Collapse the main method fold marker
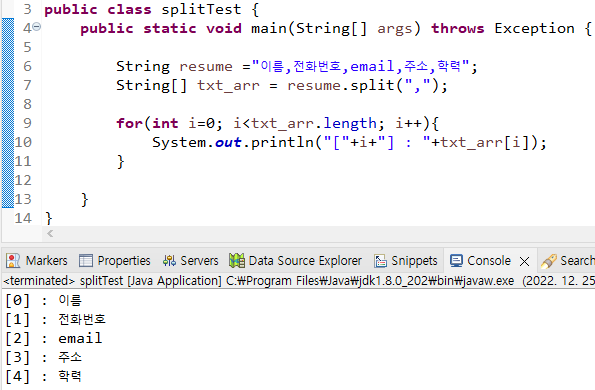Image resolution: width=595 pixels, height=390 pixels. point(37,27)
